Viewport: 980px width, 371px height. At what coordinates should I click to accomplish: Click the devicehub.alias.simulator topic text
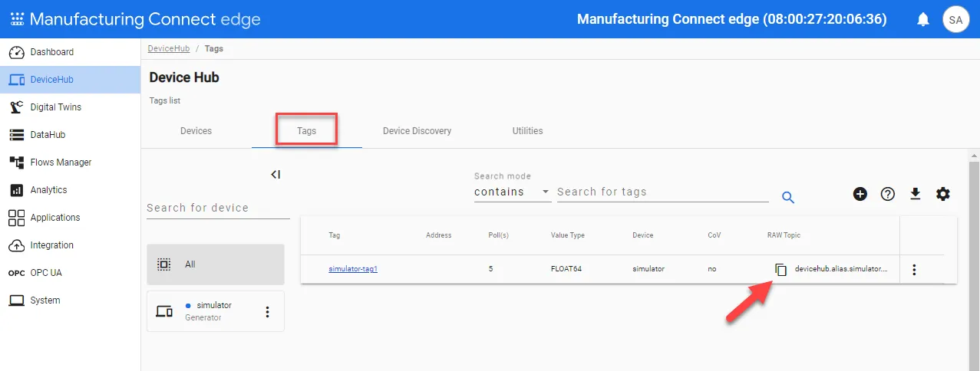tap(842, 269)
